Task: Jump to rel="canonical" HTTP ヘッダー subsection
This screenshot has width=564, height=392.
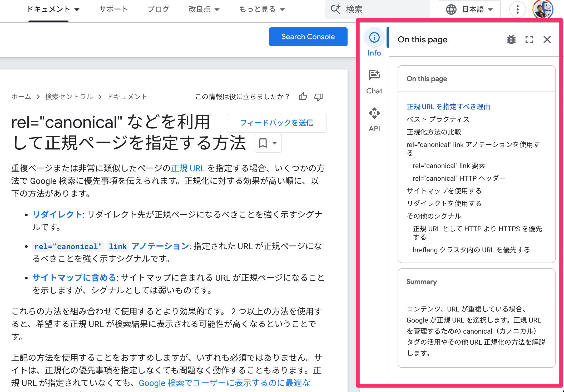Action: [459, 178]
